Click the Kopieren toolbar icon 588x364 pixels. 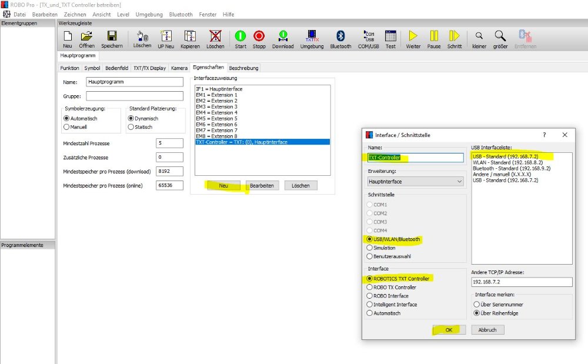[x=190, y=39]
